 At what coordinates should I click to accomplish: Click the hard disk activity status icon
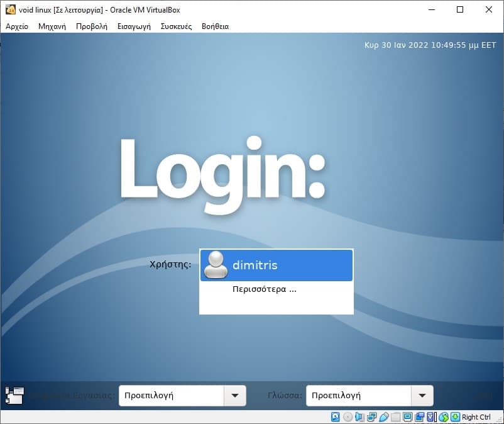(x=335, y=416)
